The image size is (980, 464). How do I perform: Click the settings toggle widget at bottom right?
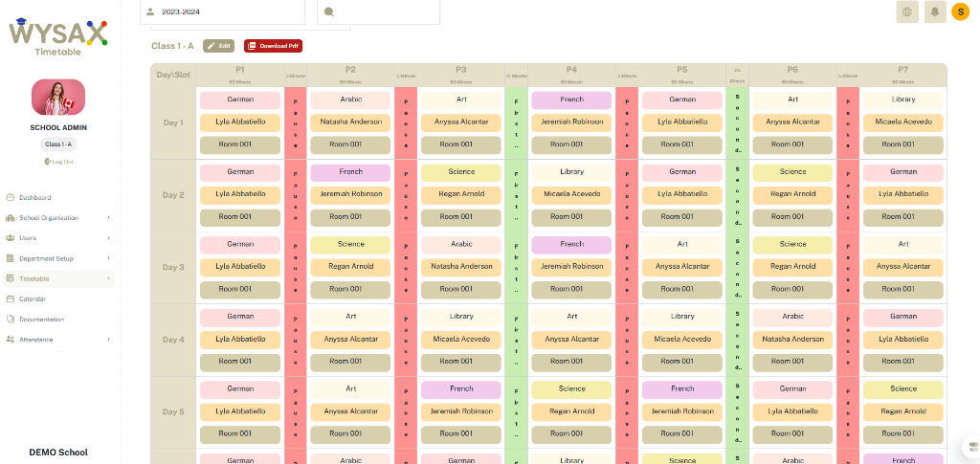pyautogui.click(x=972, y=447)
